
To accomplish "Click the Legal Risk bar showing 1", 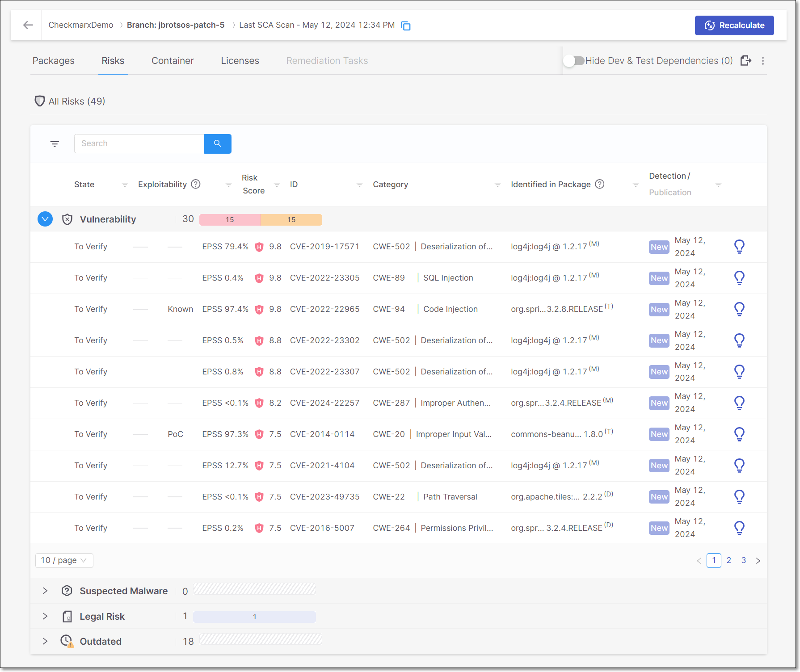I will [254, 617].
